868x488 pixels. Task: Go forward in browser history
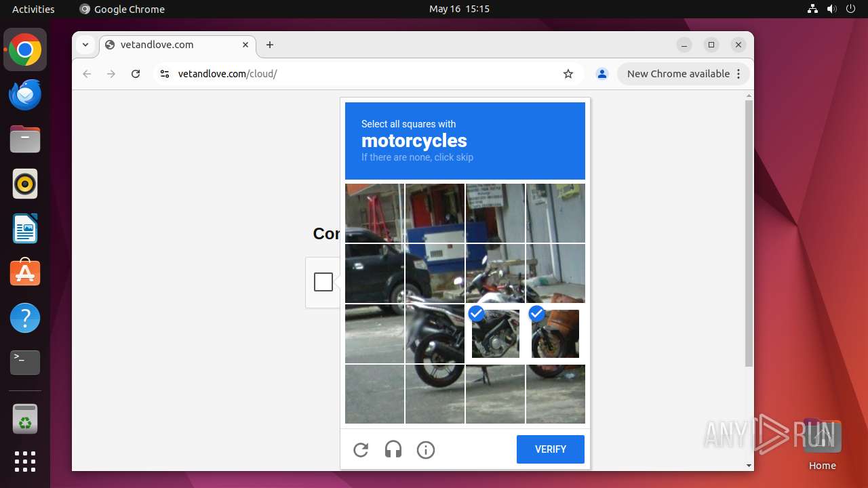point(111,74)
